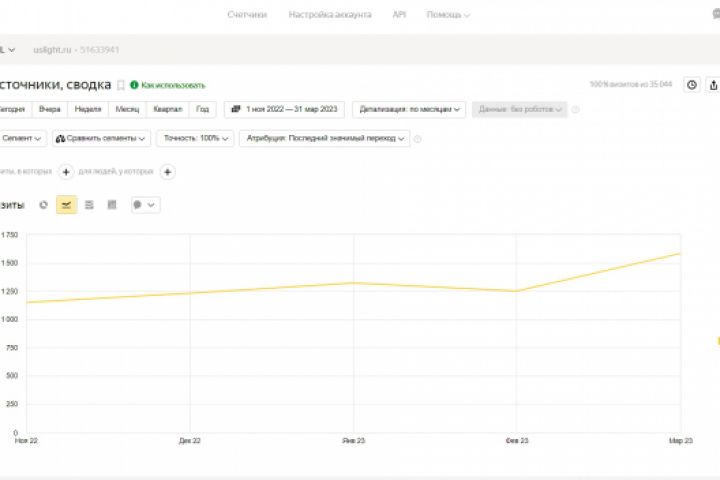The image size is (720, 480).
Task: Open the Как использовать help link
Action: click(173, 85)
